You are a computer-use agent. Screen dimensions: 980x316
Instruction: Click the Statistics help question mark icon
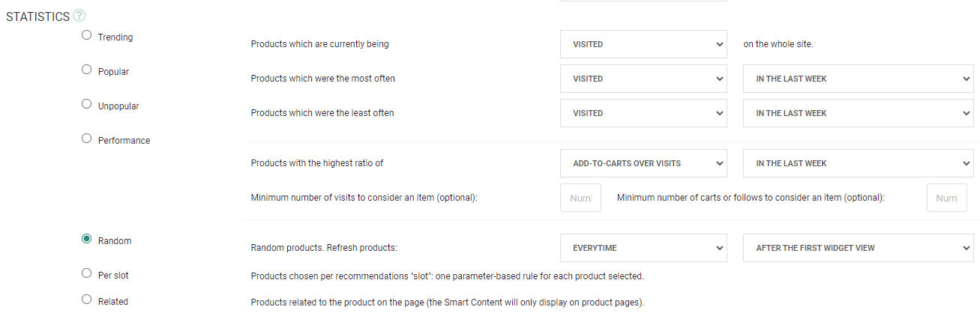click(79, 16)
